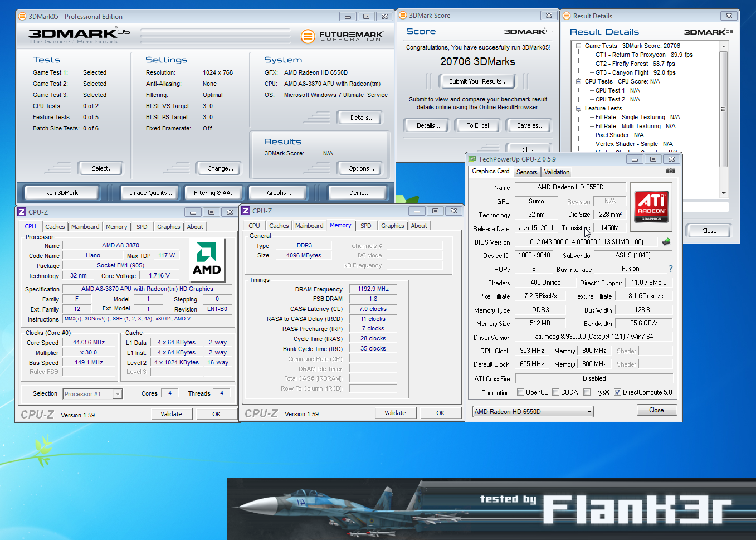Click the CPU-Z CPU window title icon
The height and width of the screenshot is (540, 756).
tap(22, 212)
